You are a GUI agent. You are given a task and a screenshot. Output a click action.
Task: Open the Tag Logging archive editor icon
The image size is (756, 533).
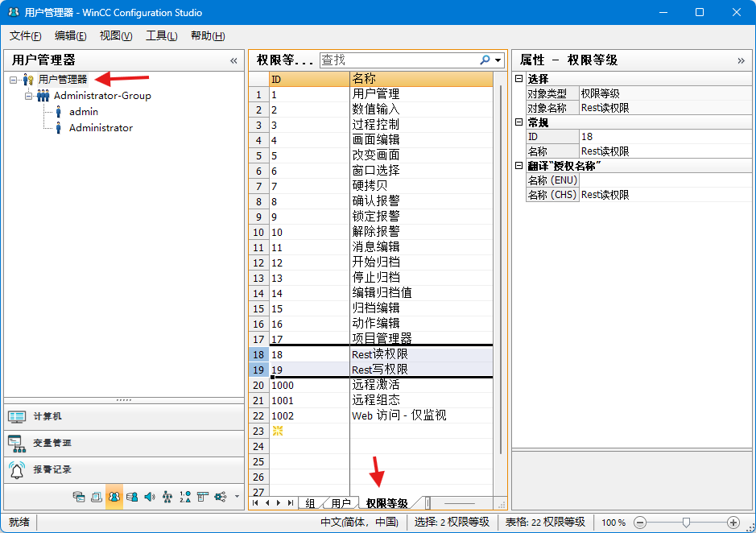coord(79,497)
